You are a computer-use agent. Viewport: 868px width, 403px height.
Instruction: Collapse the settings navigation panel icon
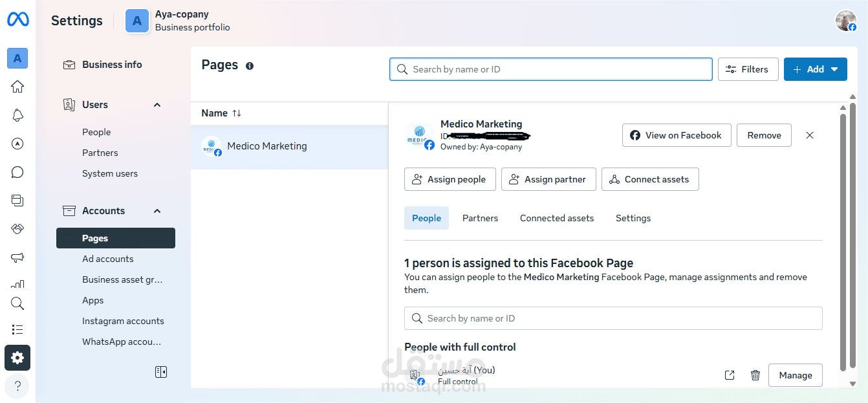coord(161,372)
